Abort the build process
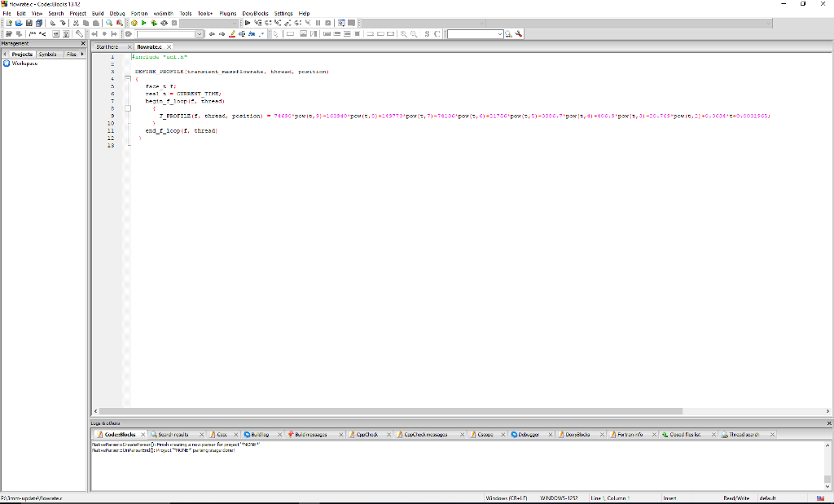834x504 pixels. [174, 23]
